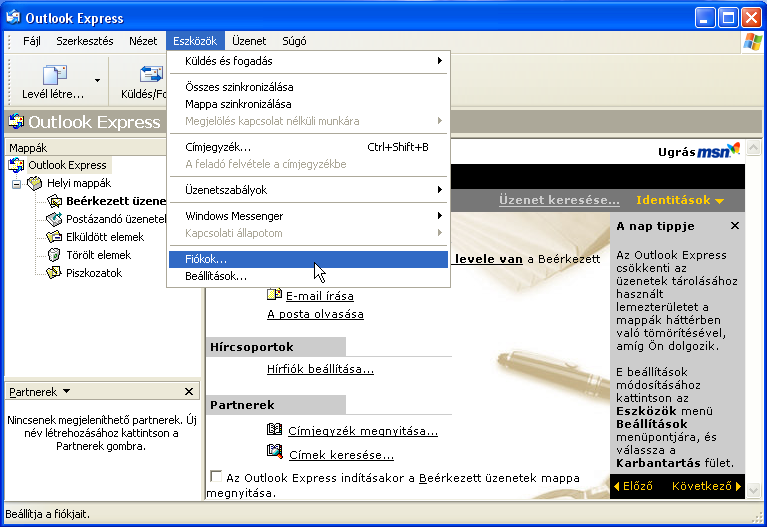Screen dimensions: 767x527
Task: Click the Címek keresése icon
Action: [x=275, y=451]
